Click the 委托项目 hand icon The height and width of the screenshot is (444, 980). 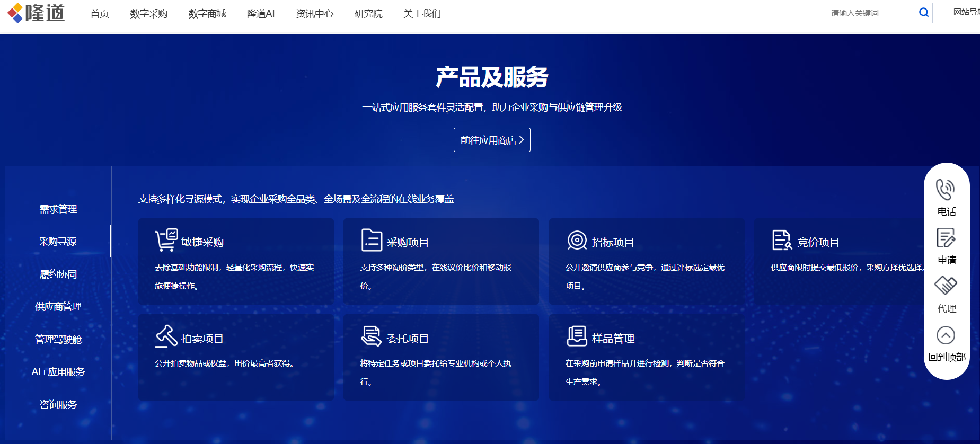372,336
